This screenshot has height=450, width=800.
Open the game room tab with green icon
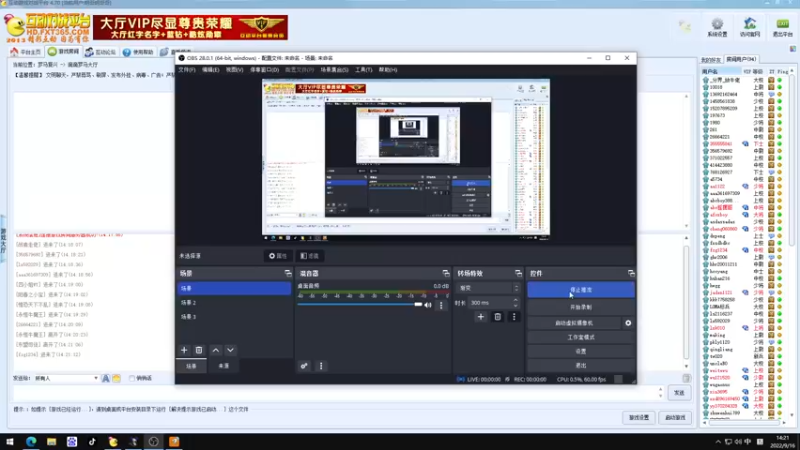point(64,52)
